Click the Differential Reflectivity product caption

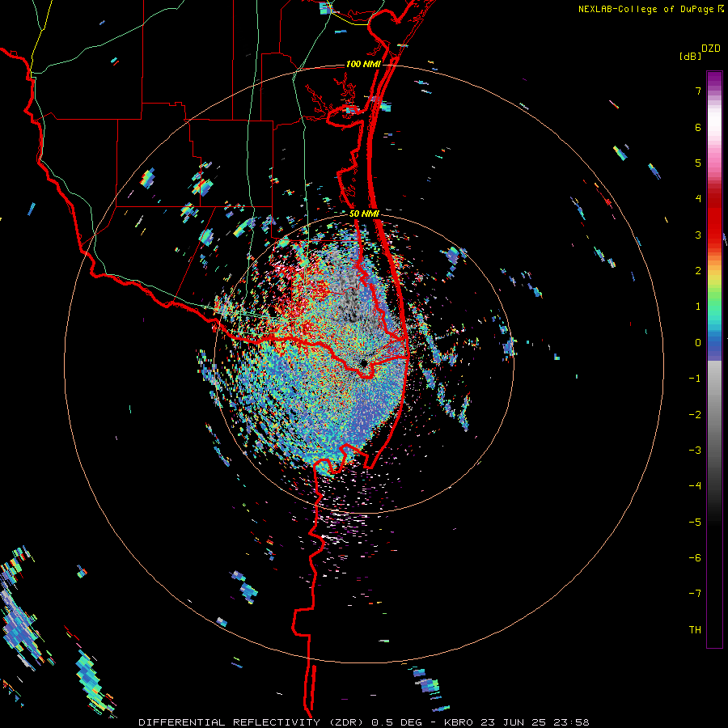pyautogui.click(x=363, y=722)
